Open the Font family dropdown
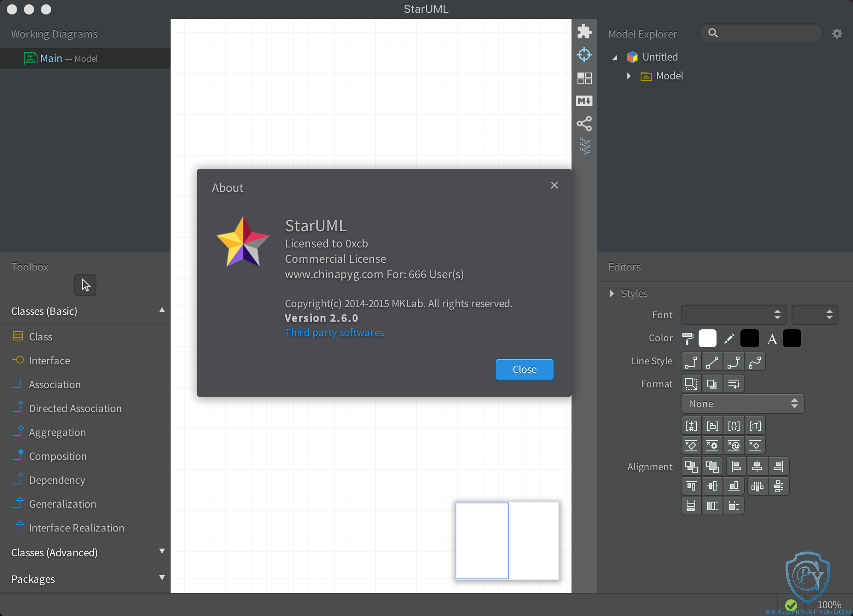Screen dimensions: 853x616 pyautogui.click(x=734, y=315)
